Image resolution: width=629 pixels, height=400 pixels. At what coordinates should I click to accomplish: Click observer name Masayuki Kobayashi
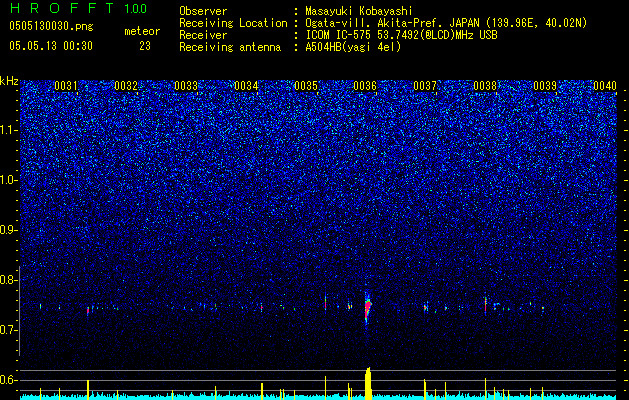click(359, 11)
